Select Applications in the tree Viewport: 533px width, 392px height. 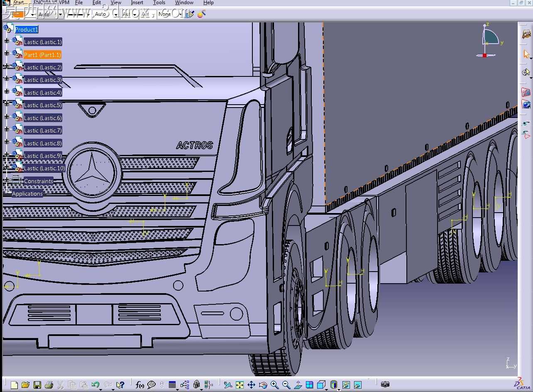point(27,194)
